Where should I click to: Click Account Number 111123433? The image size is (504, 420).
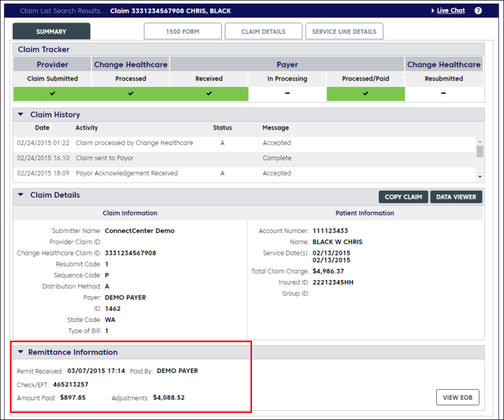(x=330, y=231)
